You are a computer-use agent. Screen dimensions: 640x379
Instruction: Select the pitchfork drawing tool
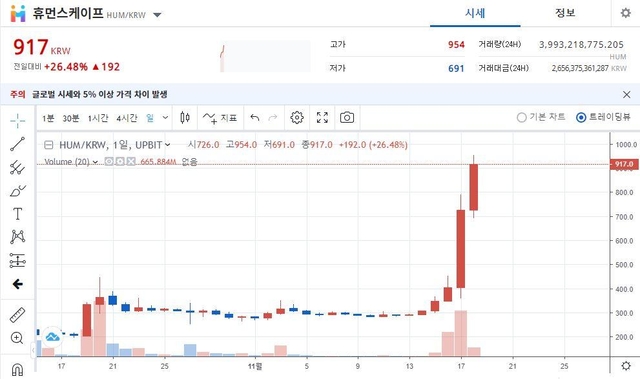tap(18, 168)
